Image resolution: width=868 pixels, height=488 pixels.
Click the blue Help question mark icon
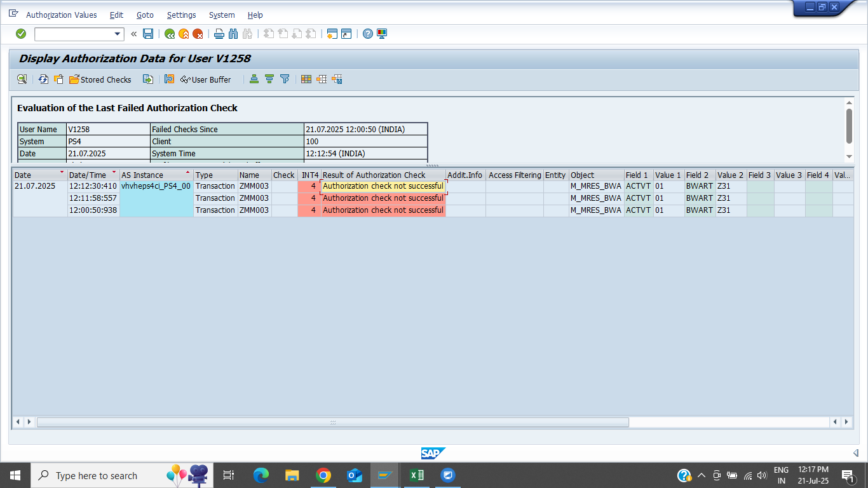point(368,34)
